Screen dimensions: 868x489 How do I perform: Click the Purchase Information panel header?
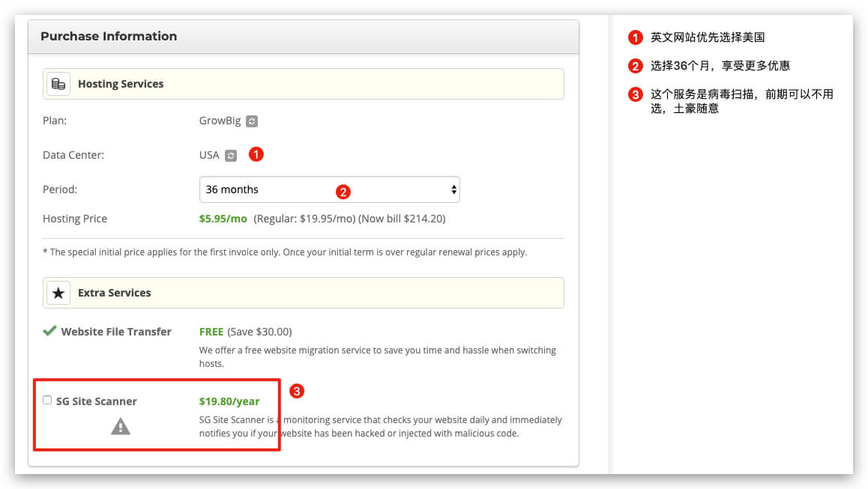coord(109,36)
